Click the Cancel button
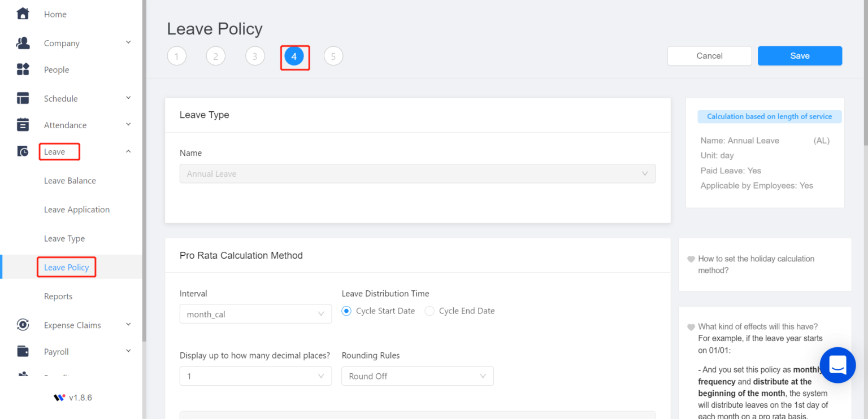This screenshot has width=868, height=419. pos(709,56)
